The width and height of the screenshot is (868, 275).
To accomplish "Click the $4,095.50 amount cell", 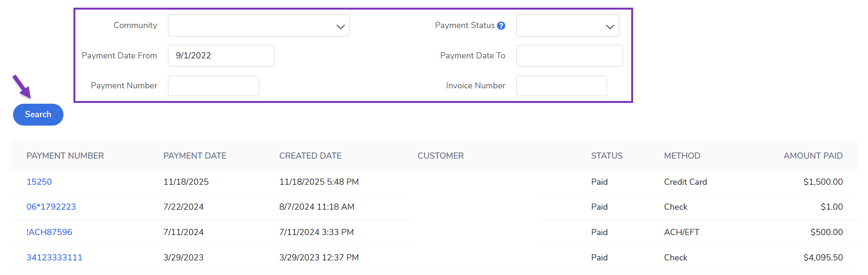I will coord(823,258).
